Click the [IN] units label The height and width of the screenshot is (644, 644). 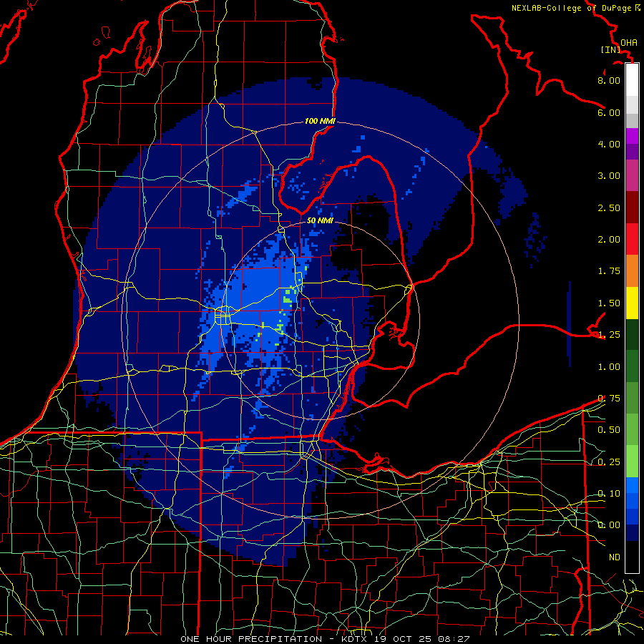(610, 49)
